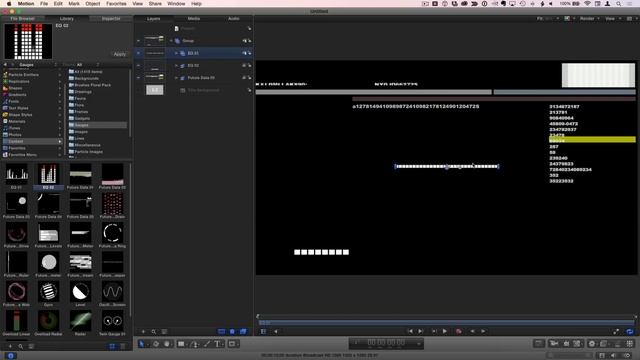Toggle behaviors display button in Layers footer
Image resolution: width=640 pixels, height=360 pixels.
click(x=232, y=331)
